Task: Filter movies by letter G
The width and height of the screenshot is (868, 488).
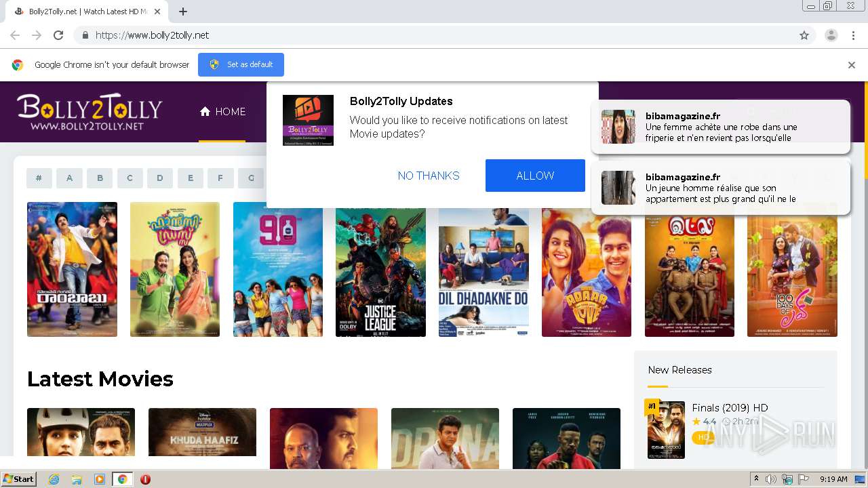Action: tap(251, 178)
